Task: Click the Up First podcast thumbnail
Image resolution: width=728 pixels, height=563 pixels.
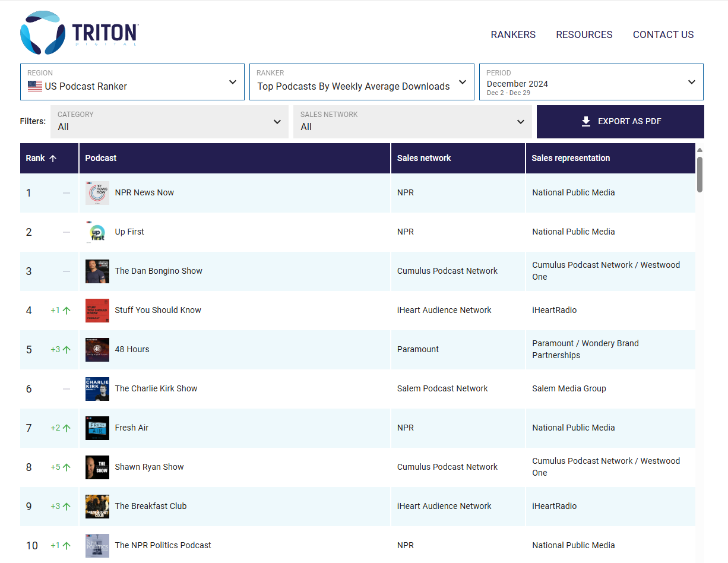Action: (x=97, y=232)
